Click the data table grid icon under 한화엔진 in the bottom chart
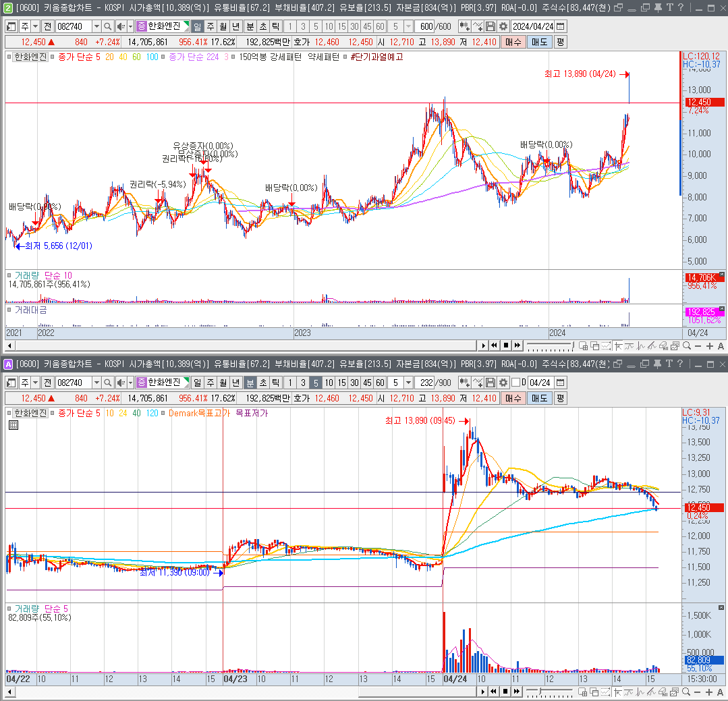 [13, 425]
